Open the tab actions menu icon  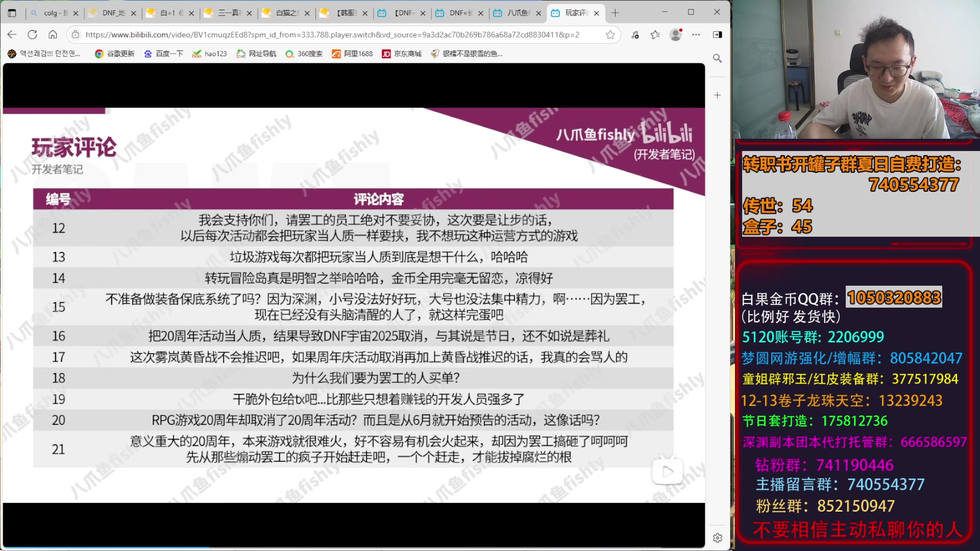[12, 13]
